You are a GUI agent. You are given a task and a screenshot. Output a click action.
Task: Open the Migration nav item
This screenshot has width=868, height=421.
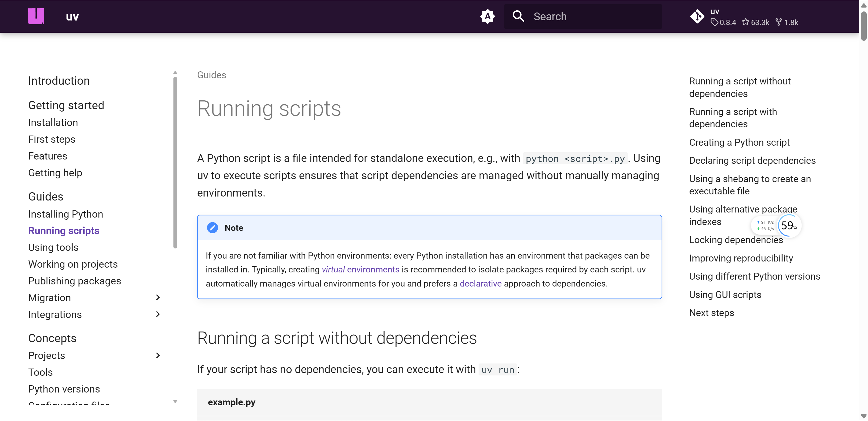coord(49,297)
